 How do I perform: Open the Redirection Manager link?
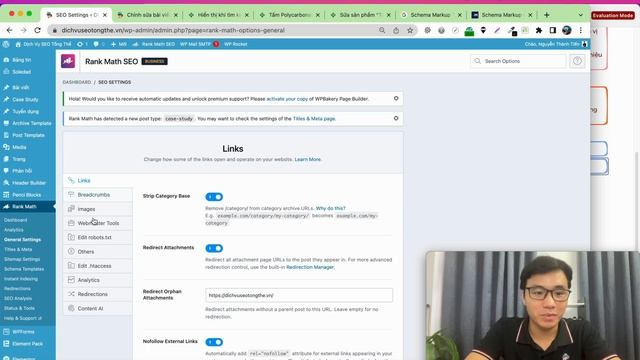click(310, 267)
